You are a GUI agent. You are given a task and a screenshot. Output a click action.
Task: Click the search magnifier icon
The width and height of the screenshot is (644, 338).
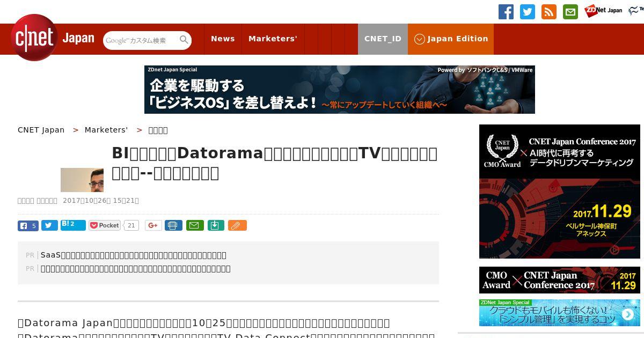pyautogui.click(x=184, y=40)
